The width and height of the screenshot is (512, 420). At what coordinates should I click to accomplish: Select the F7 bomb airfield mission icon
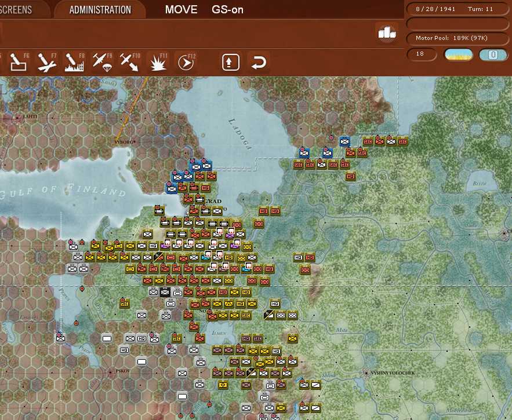pyautogui.click(x=46, y=61)
